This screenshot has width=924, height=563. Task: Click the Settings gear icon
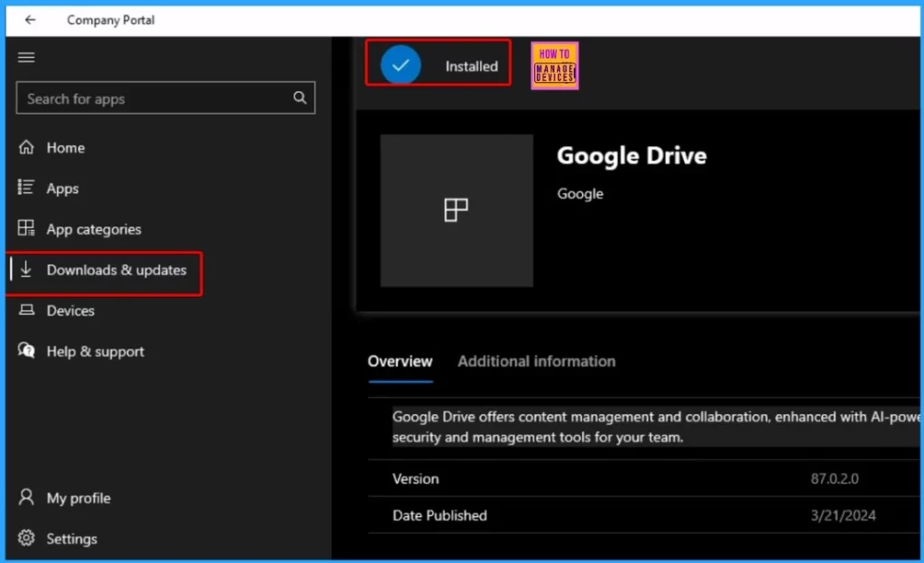(26, 538)
